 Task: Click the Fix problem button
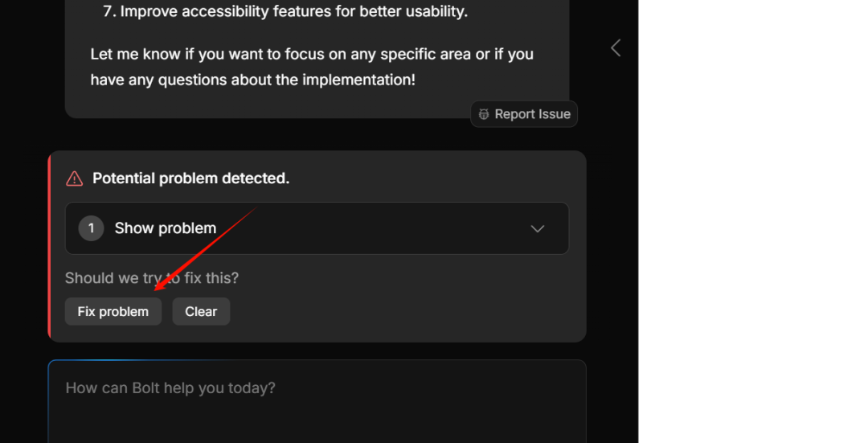(x=113, y=312)
